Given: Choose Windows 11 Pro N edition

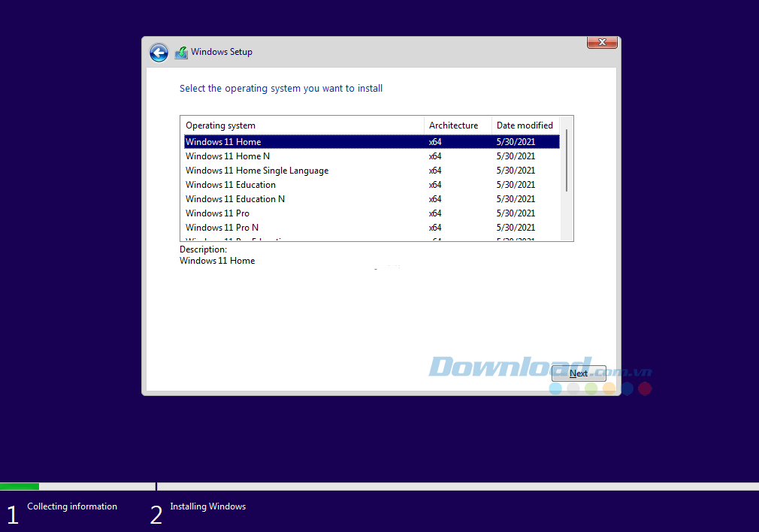Looking at the screenshot, I should coord(372,228).
